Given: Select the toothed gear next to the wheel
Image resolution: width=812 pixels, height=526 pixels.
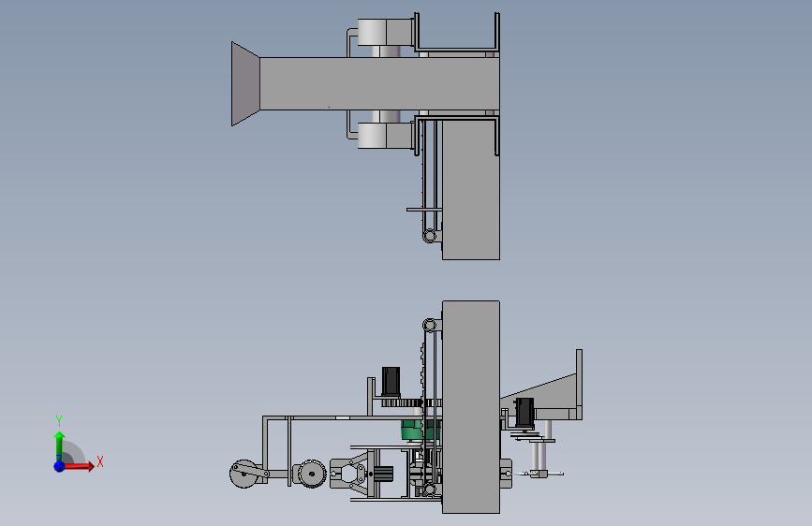Looking at the screenshot, I should (311, 474).
